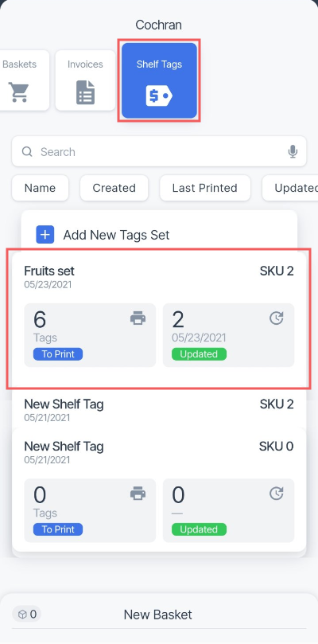Click green Updated badge in Fruits set
The image size is (318, 644).
tap(199, 354)
